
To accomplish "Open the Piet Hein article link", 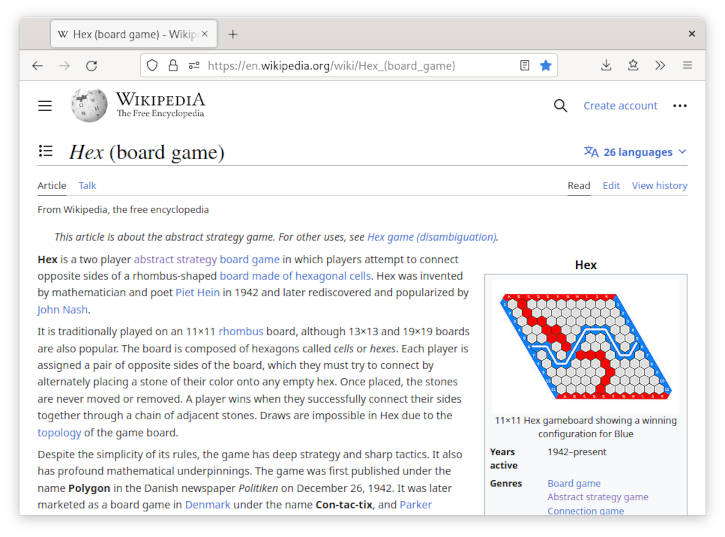I will coord(197,292).
